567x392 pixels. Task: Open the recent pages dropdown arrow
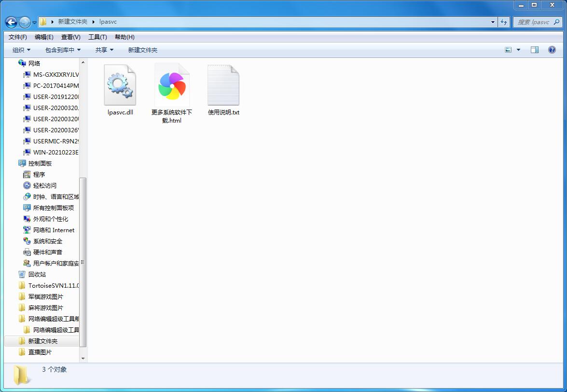pyautogui.click(x=34, y=22)
